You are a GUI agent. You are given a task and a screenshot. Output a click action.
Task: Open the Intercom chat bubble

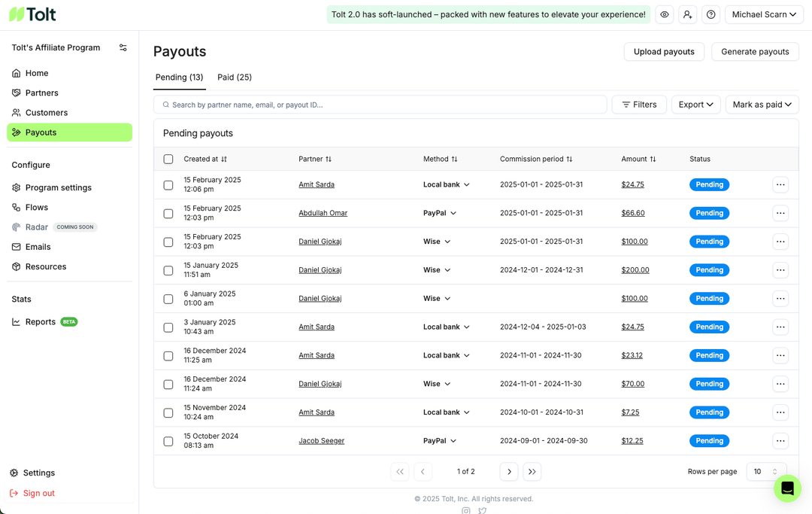point(787,488)
